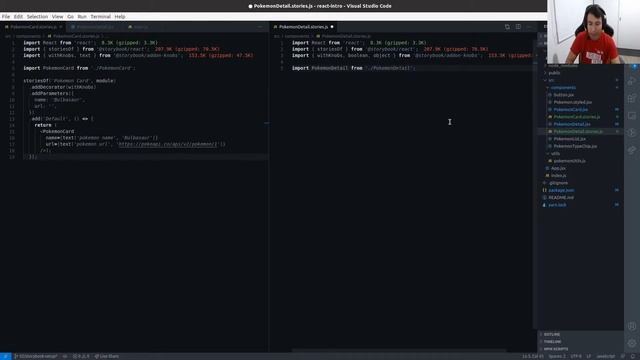Click the remote window indicator in status bar

coord(5,356)
